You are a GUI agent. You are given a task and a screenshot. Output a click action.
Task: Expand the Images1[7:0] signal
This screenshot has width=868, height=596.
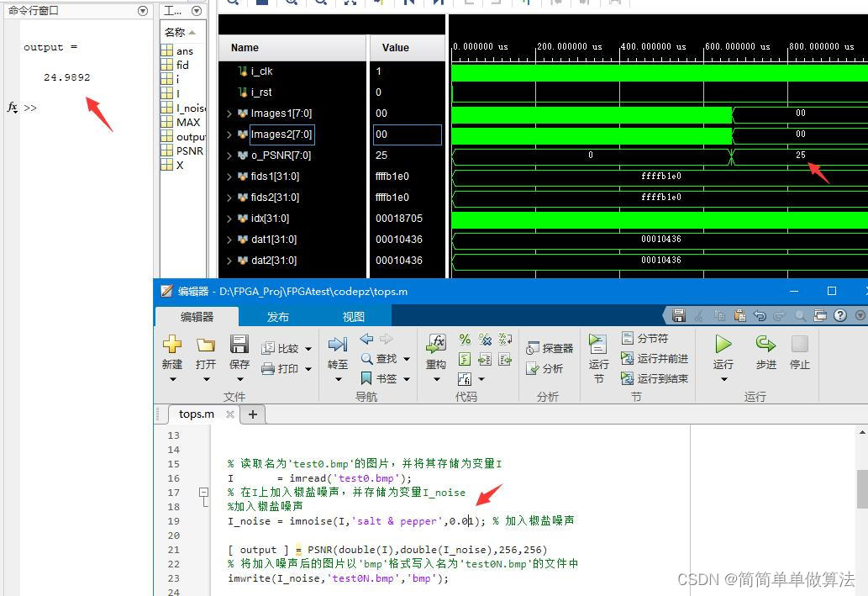coord(229,113)
